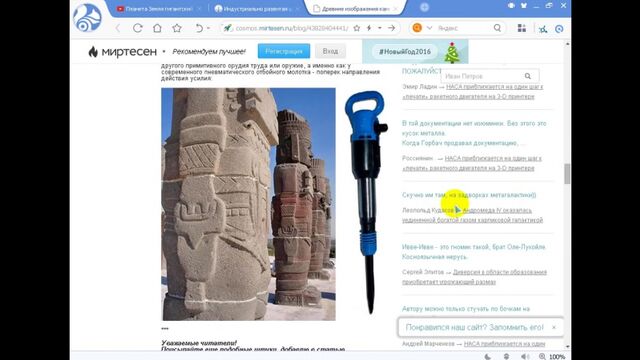The image size is (640, 360).
Task: Click the orange search engine icon
Action: [417, 28]
